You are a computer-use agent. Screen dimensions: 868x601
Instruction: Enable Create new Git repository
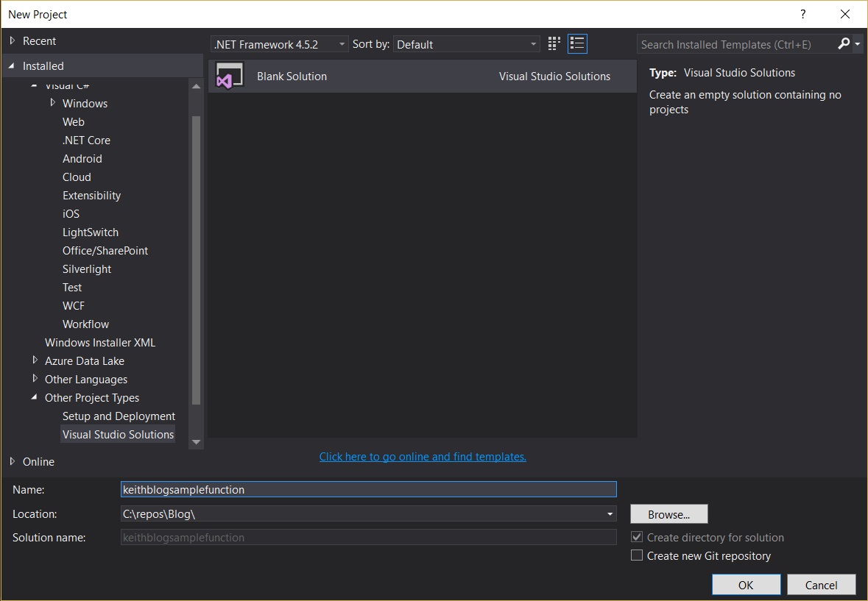(637, 555)
